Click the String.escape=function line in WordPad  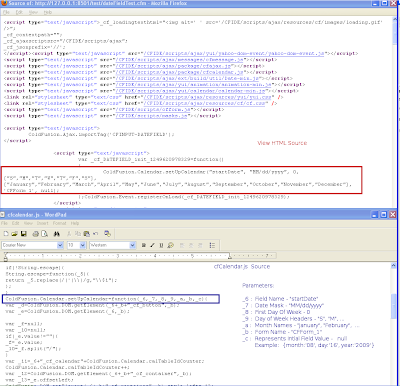(47, 274)
